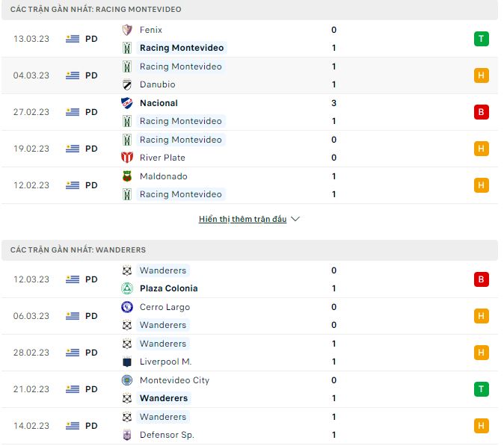Click the Maldonado club crest icon
This screenshot has height=446, width=504.
click(126, 176)
